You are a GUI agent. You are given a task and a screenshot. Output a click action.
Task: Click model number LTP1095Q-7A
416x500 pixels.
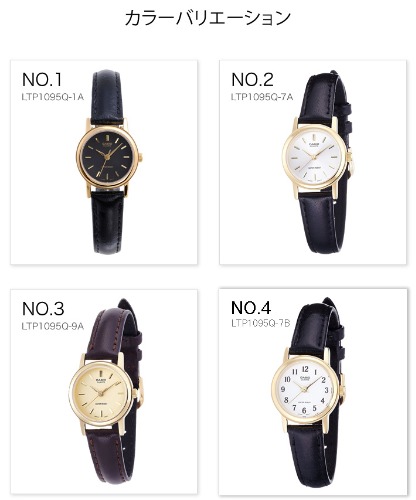click(262, 97)
